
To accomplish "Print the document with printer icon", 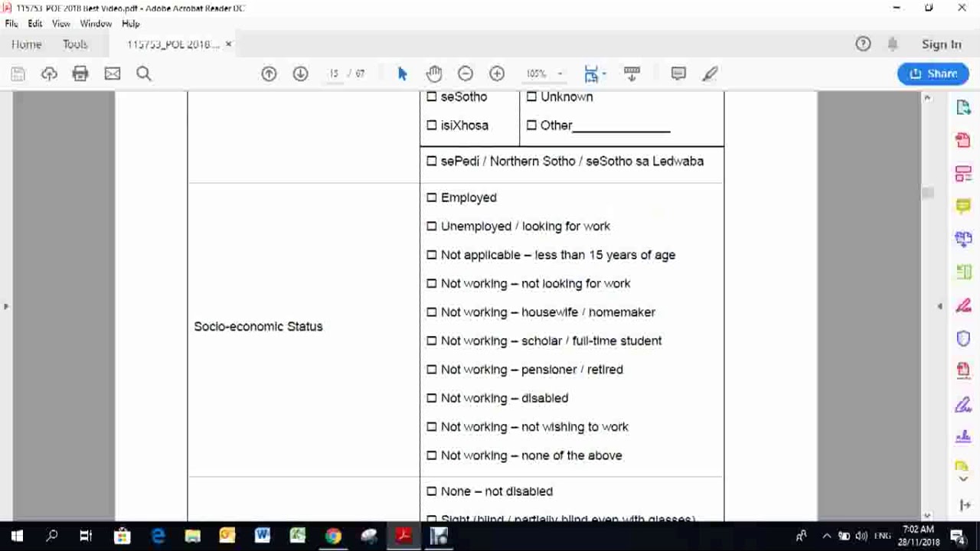I will [x=80, y=73].
